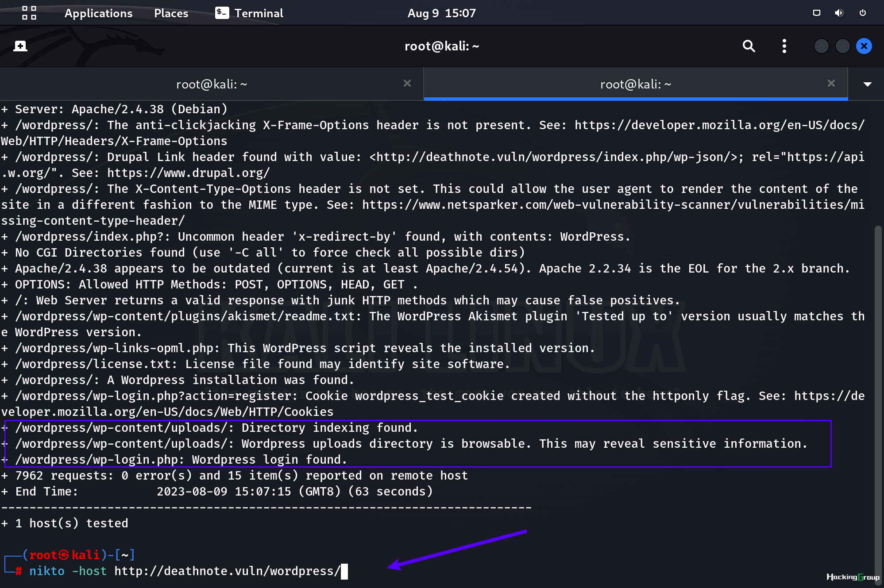
Task: Click the '1 host(s) tested' line
Action: (65, 523)
